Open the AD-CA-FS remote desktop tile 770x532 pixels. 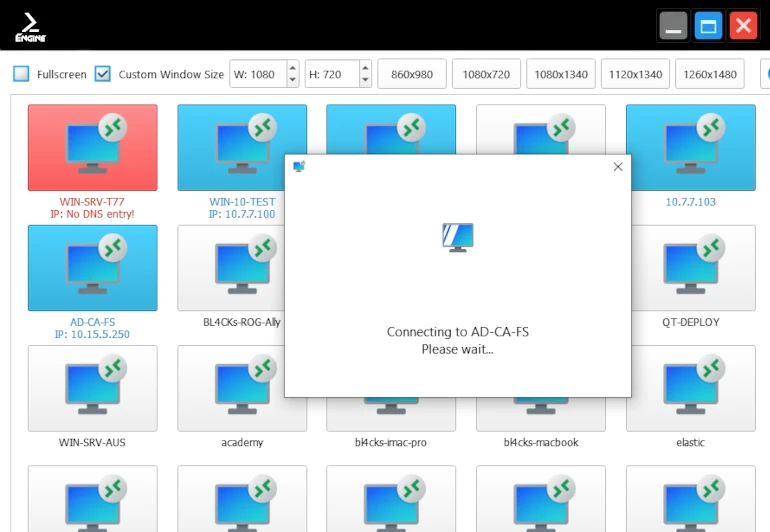tap(92, 268)
